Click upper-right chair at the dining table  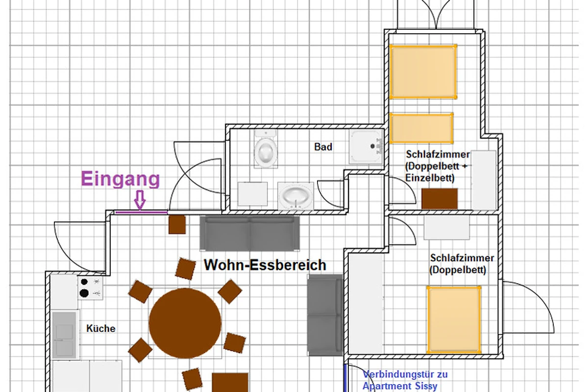click(x=230, y=291)
